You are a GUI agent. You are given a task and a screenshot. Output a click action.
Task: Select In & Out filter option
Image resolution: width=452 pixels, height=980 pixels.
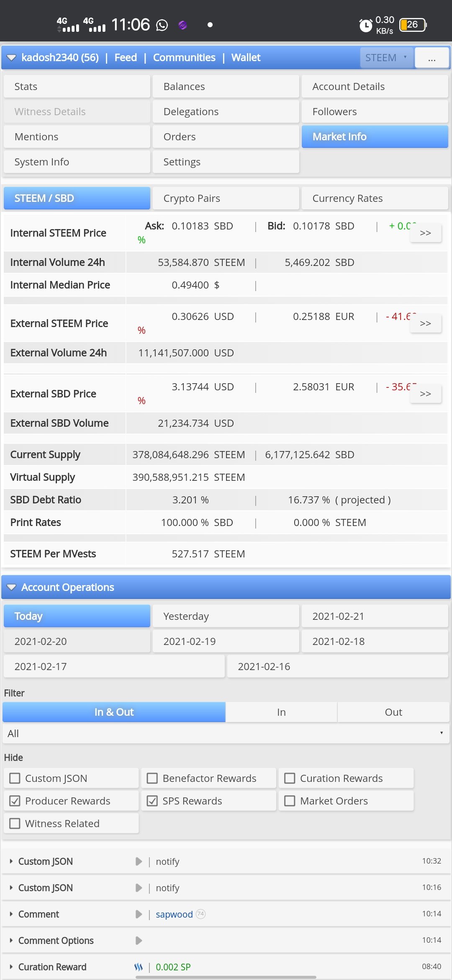pos(114,712)
